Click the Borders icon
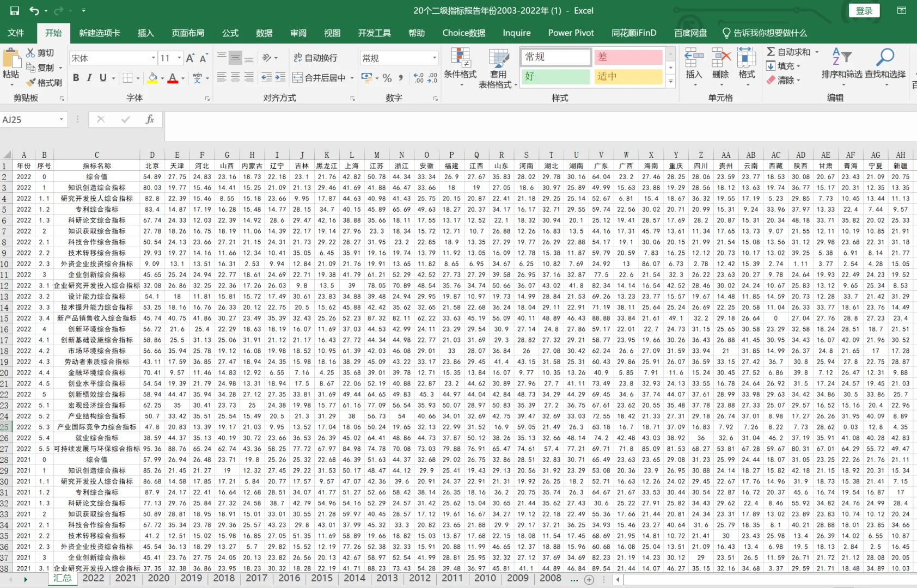Viewport: 917px width, 588px height. click(x=127, y=78)
